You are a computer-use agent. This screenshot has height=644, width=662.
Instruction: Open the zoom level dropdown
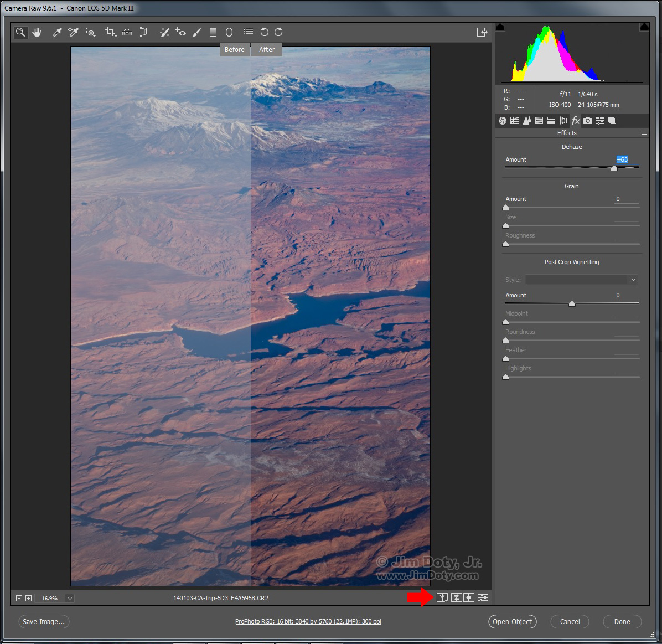(70, 598)
